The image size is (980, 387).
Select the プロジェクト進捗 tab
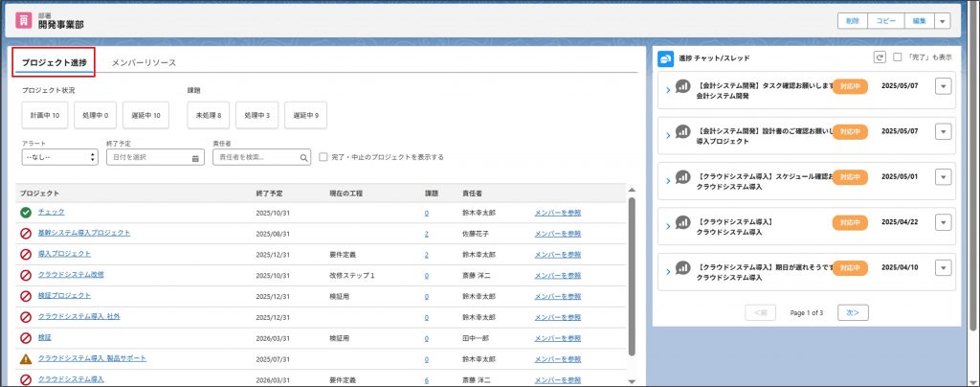tap(55, 62)
